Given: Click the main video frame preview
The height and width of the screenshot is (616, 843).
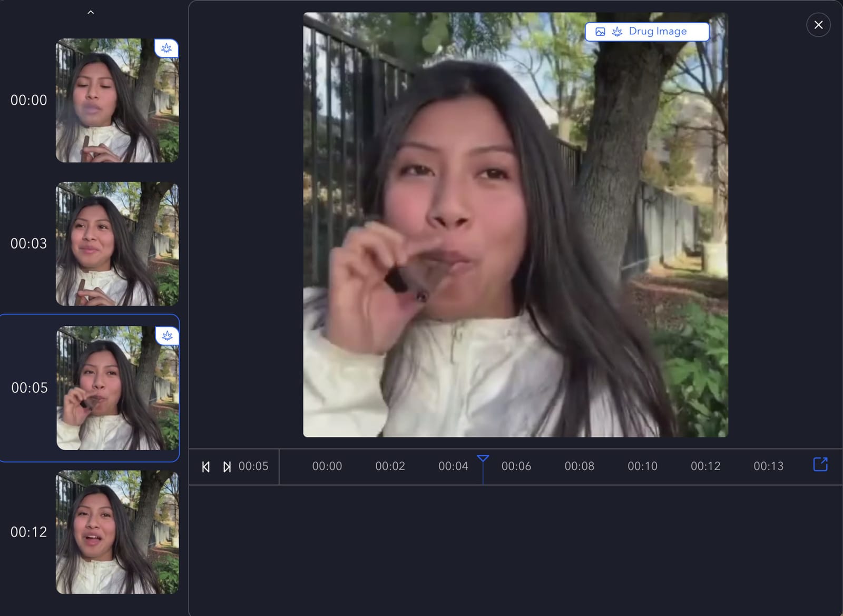Looking at the screenshot, I should point(515,225).
